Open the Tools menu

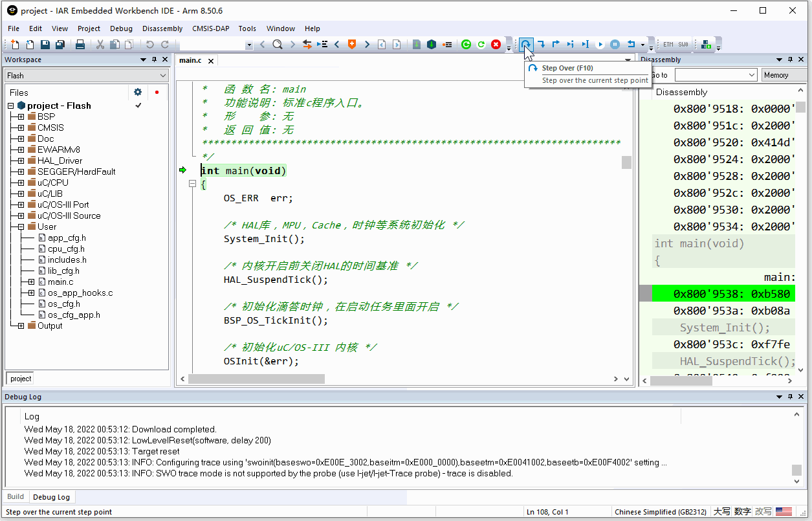pos(247,28)
